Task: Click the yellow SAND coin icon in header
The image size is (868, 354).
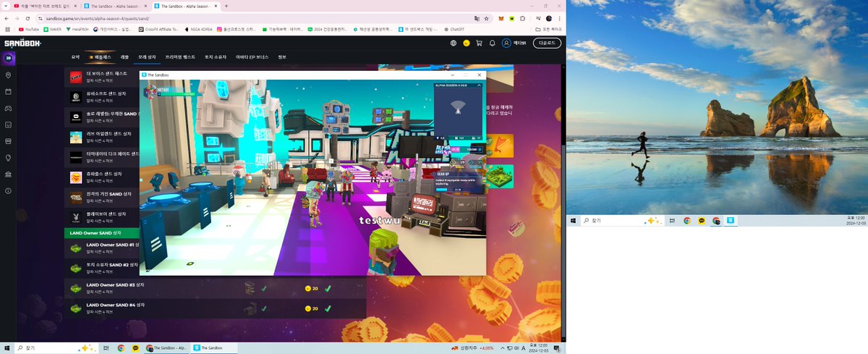Action: pyautogui.click(x=467, y=43)
